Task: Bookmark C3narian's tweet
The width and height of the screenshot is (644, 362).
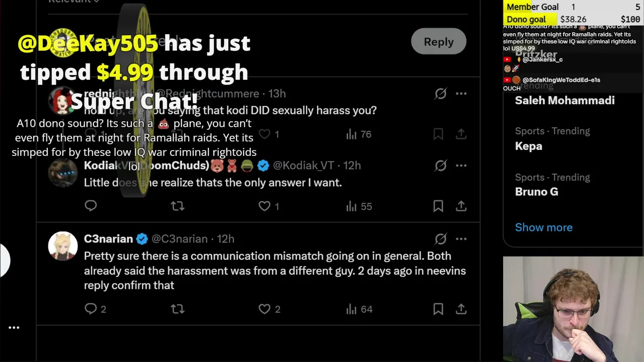Action: [x=438, y=309]
